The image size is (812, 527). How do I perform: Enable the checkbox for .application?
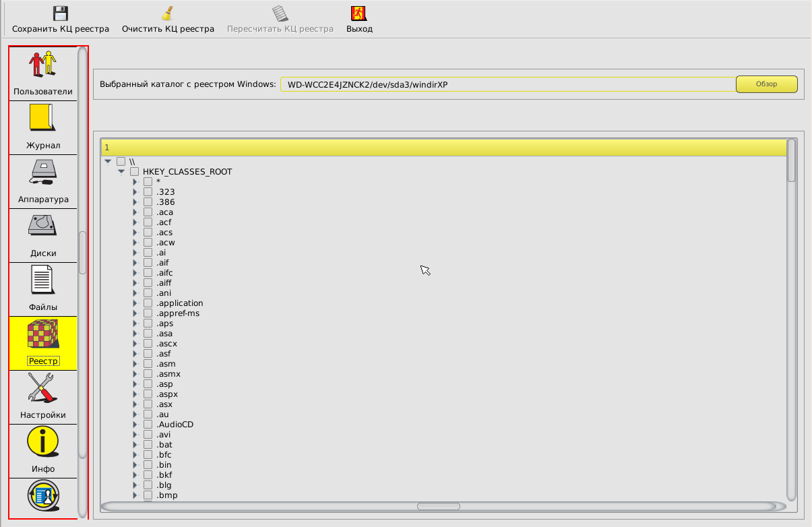click(148, 303)
